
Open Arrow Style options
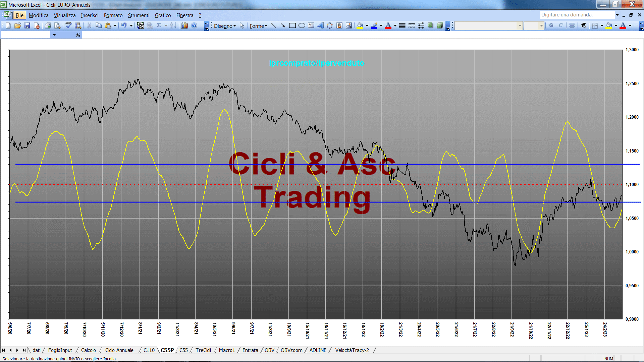tap(421, 25)
